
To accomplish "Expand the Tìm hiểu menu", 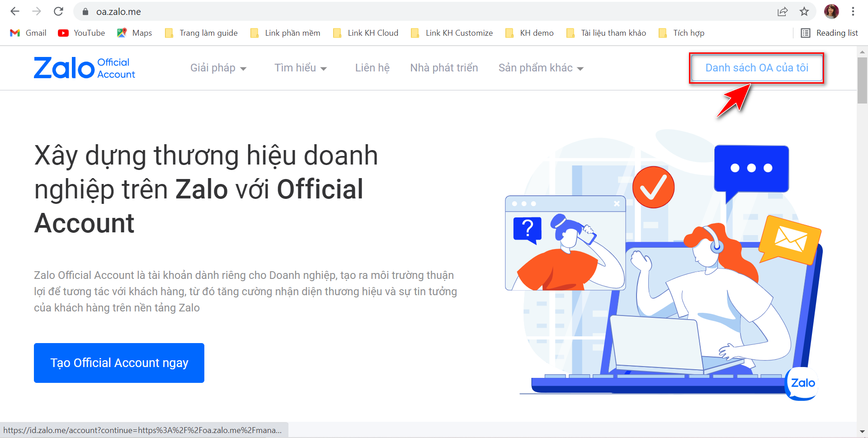I will (x=301, y=68).
